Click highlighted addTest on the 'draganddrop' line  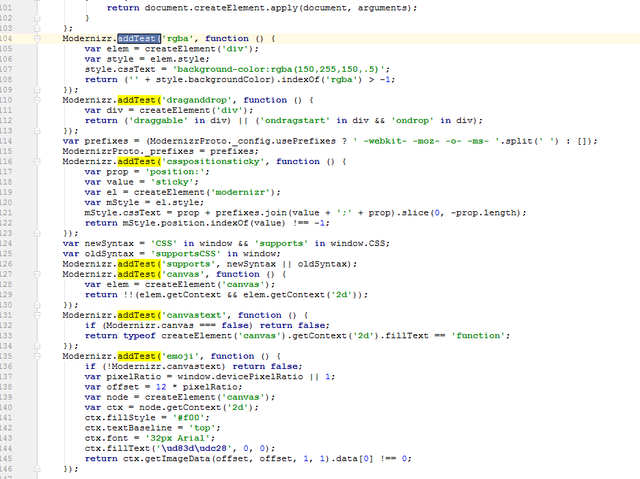[x=139, y=100]
